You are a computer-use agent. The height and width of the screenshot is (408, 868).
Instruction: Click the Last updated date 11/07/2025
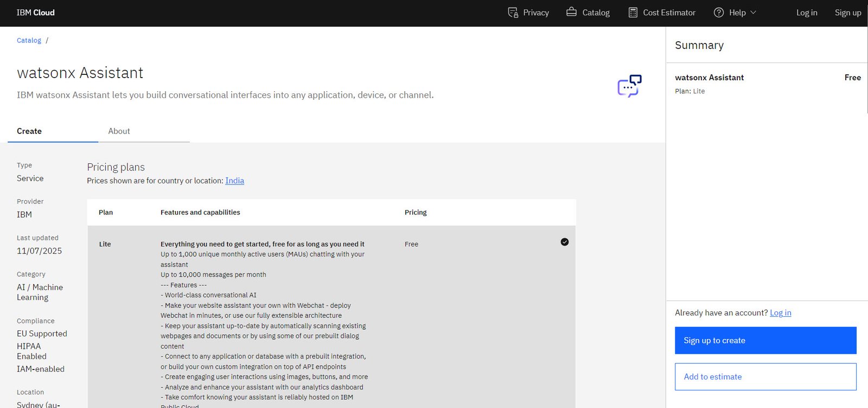point(39,251)
